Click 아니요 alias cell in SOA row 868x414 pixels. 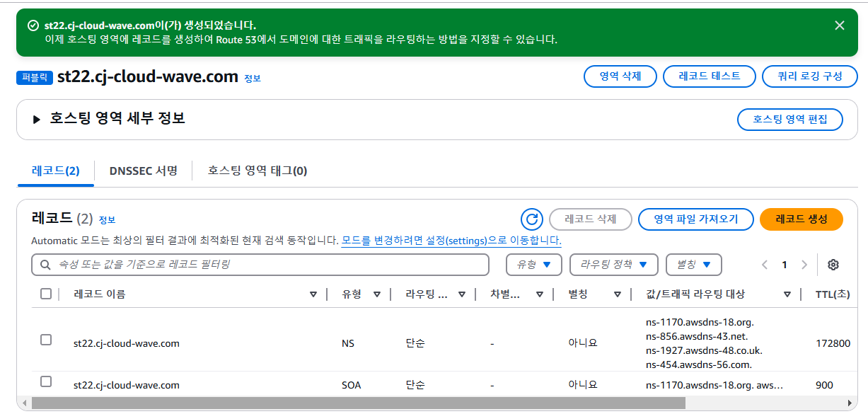pos(583,386)
